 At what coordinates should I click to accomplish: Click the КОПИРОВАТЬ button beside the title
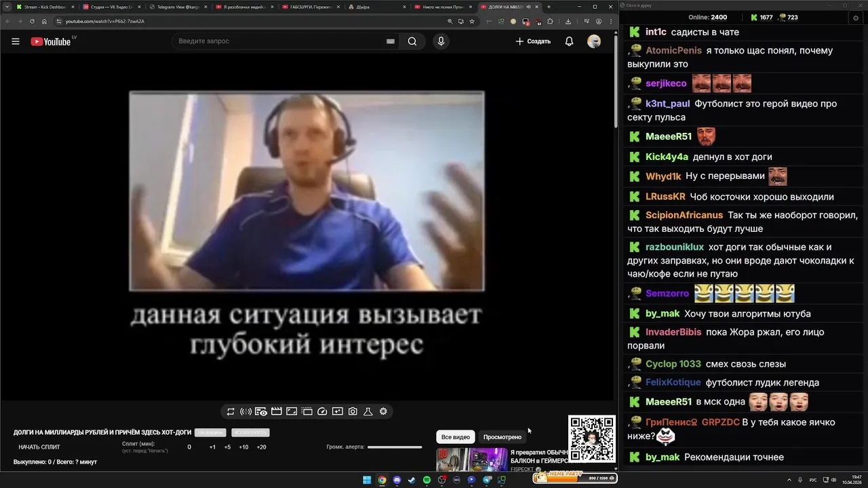250,432
